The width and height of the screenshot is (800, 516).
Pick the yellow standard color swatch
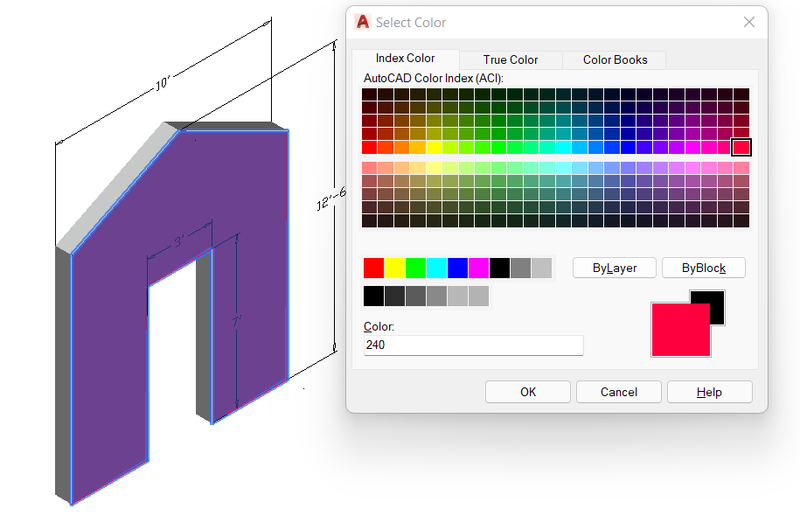(x=394, y=268)
